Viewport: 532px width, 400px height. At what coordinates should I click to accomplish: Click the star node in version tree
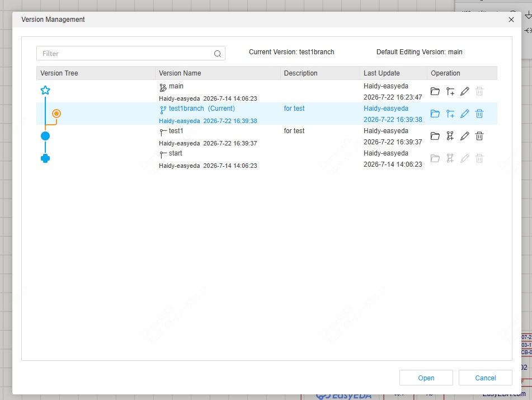(45, 90)
